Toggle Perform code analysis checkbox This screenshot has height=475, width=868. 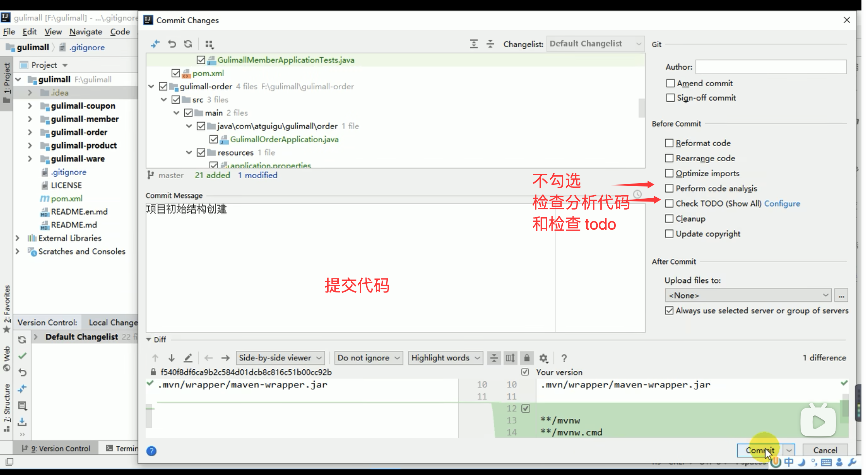(669, 188)
